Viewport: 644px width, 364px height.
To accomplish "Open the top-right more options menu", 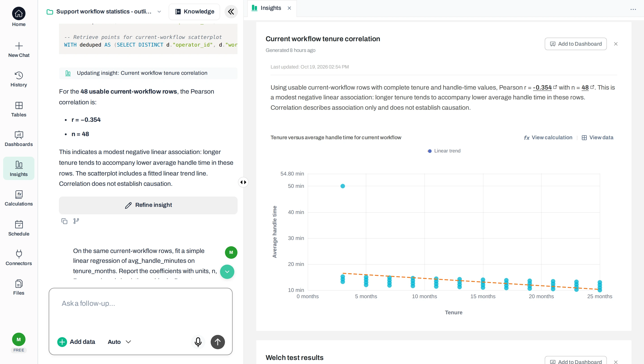I will point(633,9).
